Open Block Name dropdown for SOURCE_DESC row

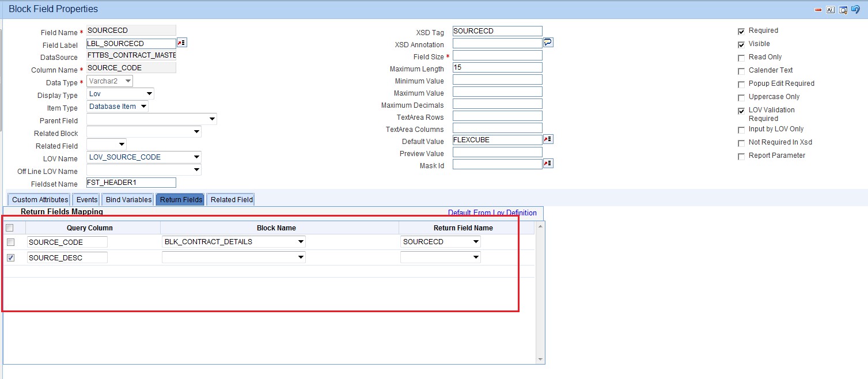(x=234, y=257)
